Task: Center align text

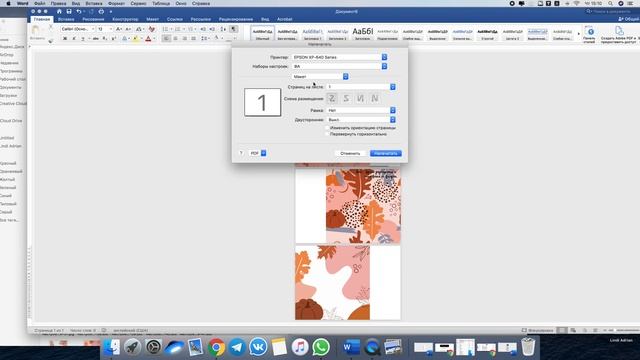Action: click(x=176, y=38)
